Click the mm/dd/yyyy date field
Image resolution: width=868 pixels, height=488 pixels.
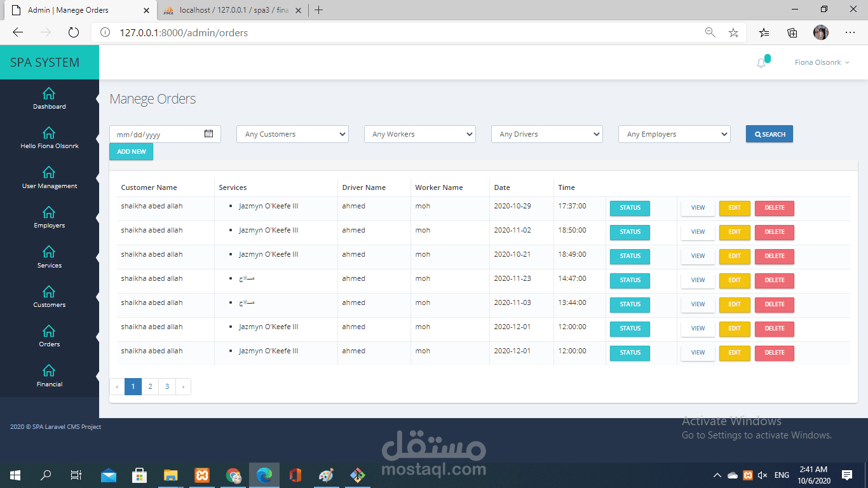(165, 134)
